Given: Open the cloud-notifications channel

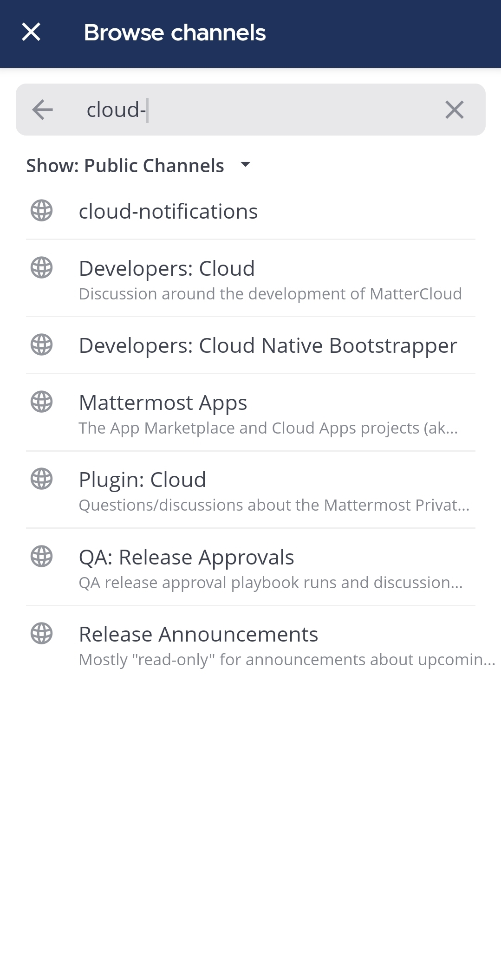Looking at the screenshot, I should pyautogui.click(x=168, y=212).
